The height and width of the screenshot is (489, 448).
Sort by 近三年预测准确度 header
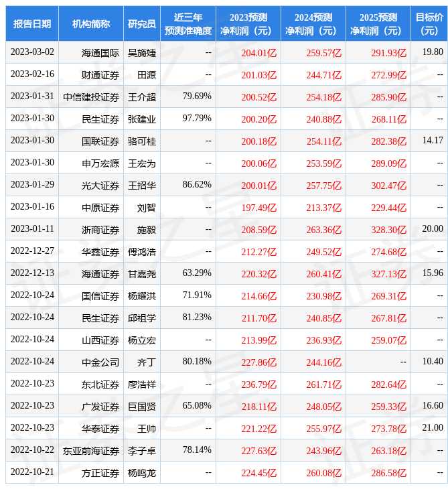coord(188,24)
